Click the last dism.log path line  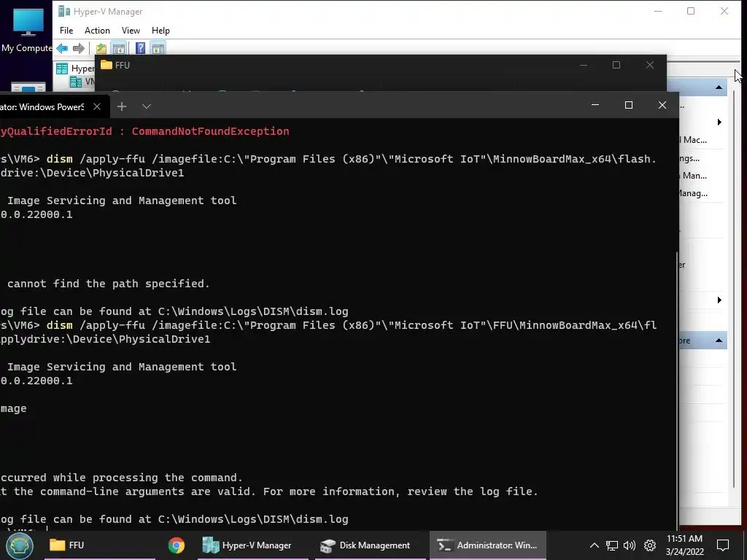tap(174, 519)
